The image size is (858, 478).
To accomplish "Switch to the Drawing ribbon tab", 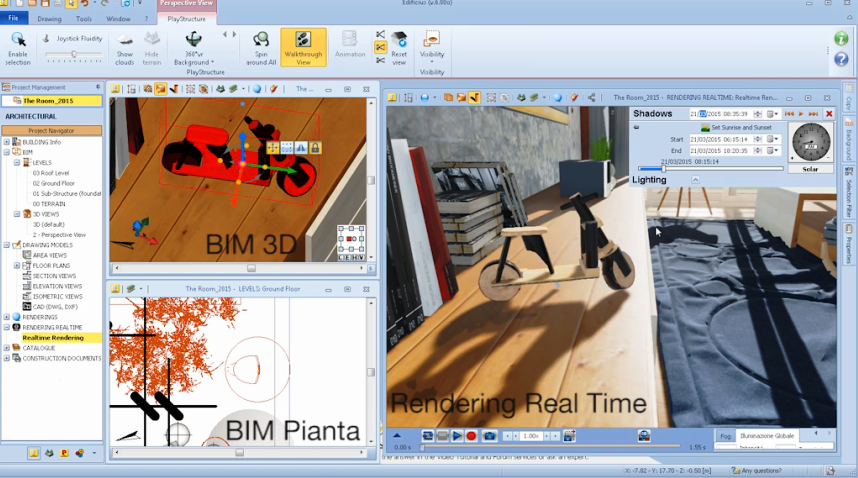I will pos(49,19).
